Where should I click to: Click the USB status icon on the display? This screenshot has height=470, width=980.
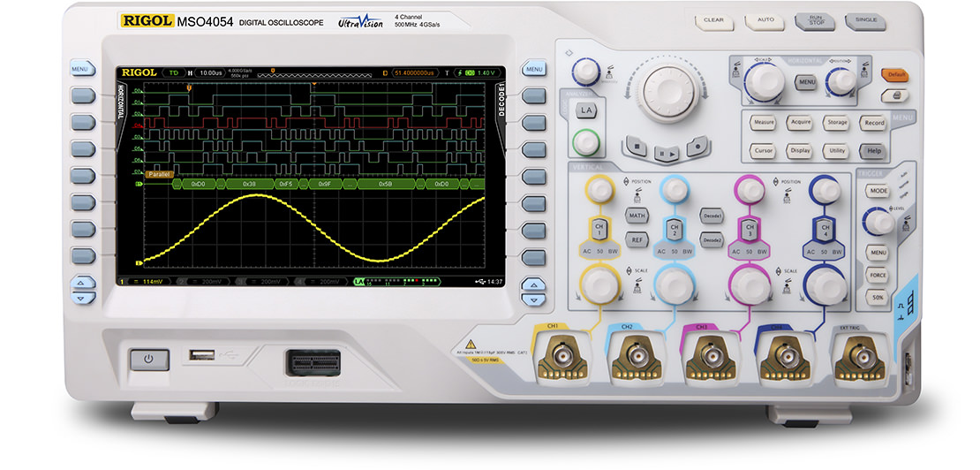(479, 282)
